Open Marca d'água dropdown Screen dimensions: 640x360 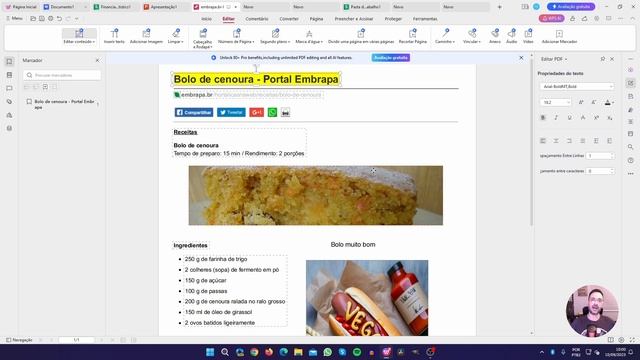(x=309, y=36)
